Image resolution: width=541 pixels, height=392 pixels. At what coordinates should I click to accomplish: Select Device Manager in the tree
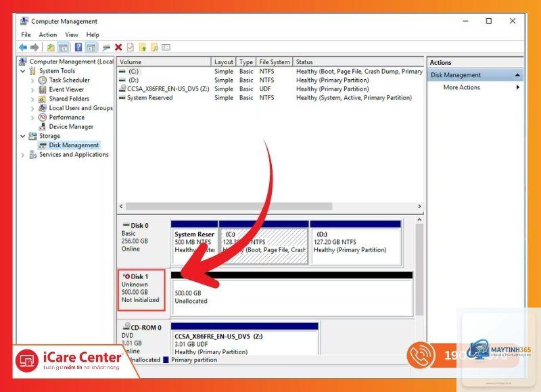[71, 126]
